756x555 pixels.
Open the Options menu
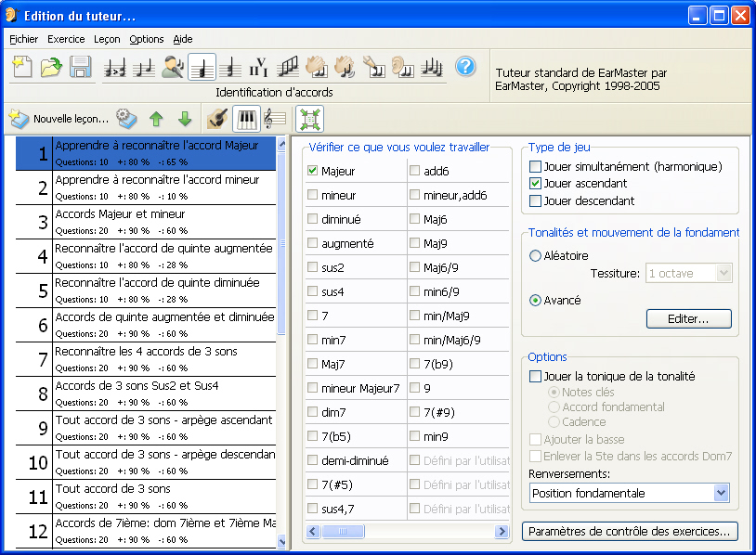pos(147,39)
